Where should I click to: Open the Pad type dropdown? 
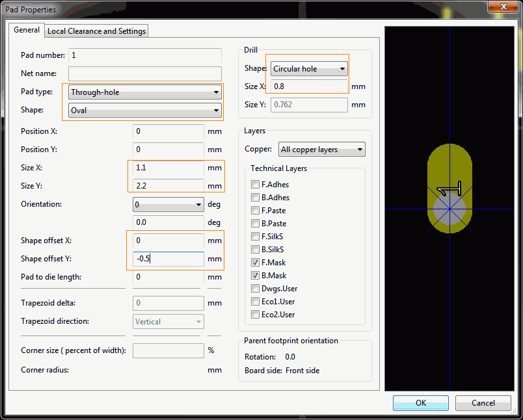coord(144,92)
